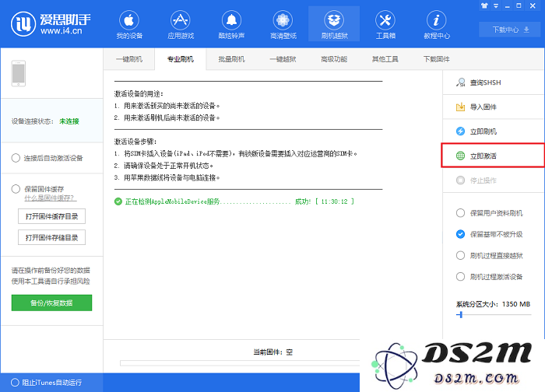Screen dimensions: 545x392
Task: Open 酷炫铃声 bell icon
Action: [x=231, y=20]
